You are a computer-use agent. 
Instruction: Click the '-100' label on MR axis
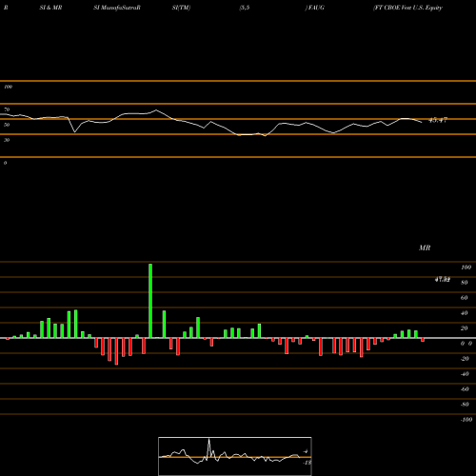coord(466,420)
